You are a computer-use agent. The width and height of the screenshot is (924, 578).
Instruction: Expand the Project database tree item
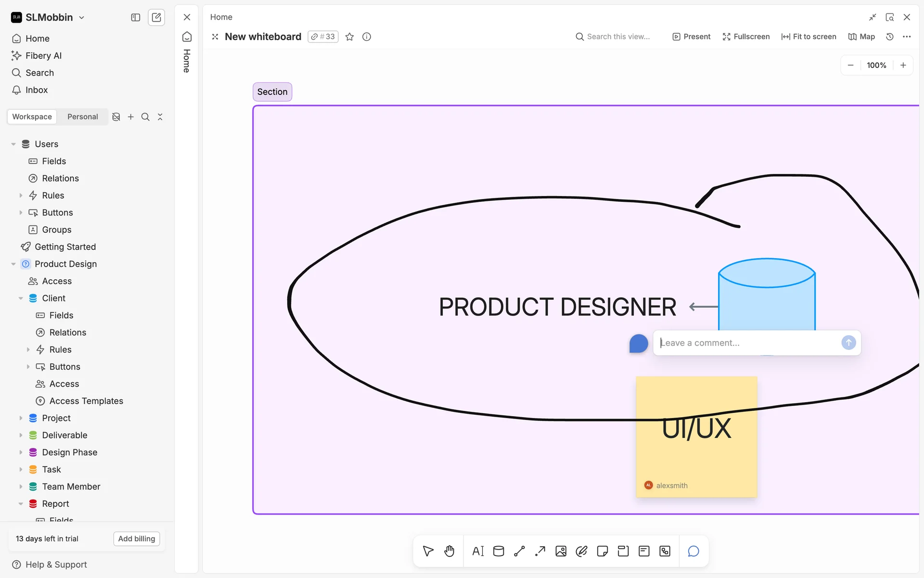point(21,418)
